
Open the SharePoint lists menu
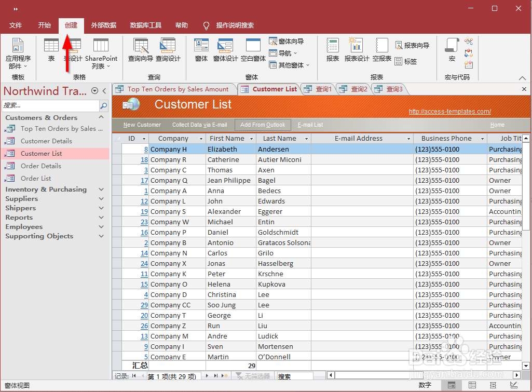coord(101,53)
